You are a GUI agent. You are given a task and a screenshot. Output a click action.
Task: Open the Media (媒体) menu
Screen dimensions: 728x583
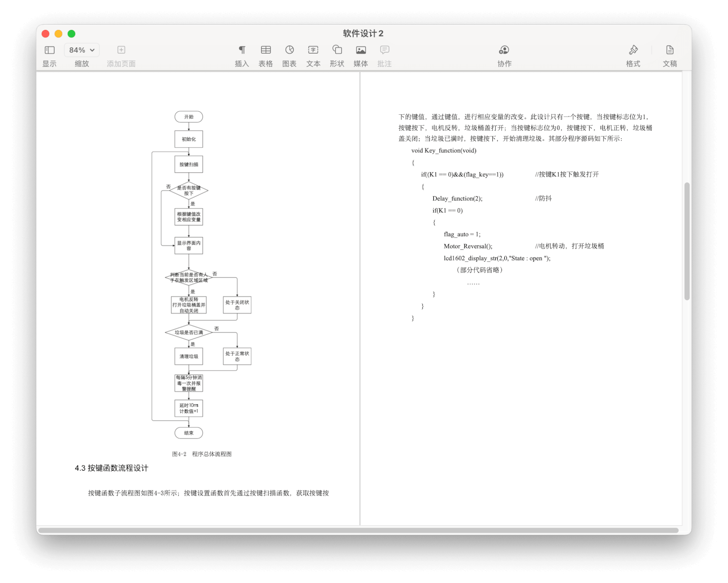361,50
